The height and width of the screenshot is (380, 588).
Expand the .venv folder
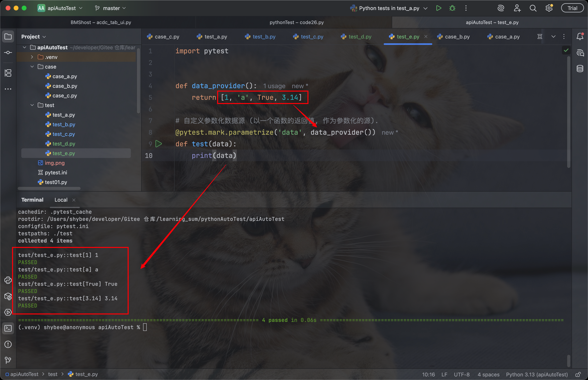click(32, 57)
